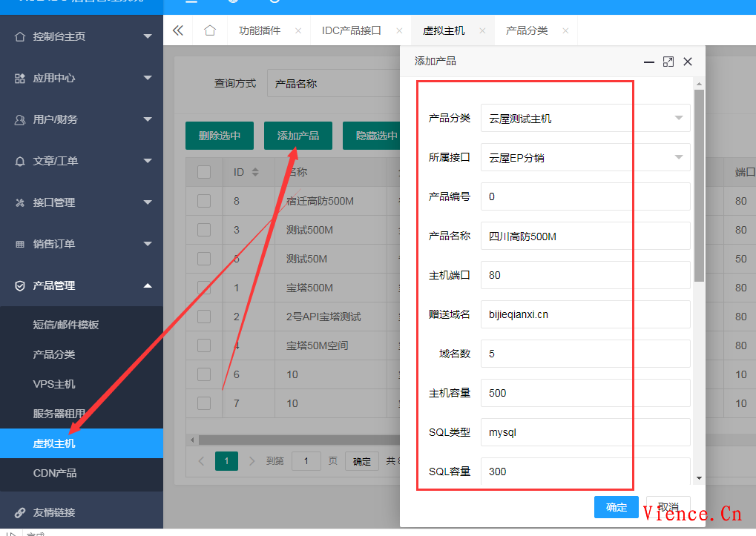Select the checkbox for row ID 8
This screenshot has height=536, width=756.
pyautogui.click(x=203, y=200)
